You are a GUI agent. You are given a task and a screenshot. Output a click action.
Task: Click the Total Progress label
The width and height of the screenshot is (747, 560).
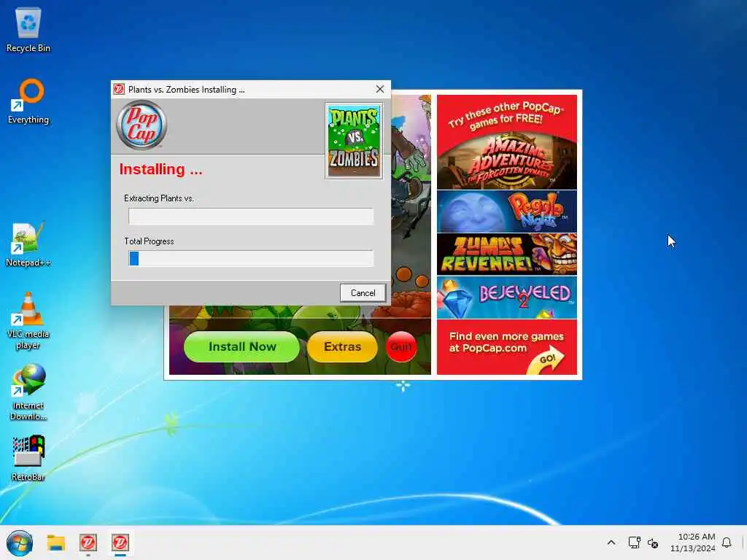[149, 241]
